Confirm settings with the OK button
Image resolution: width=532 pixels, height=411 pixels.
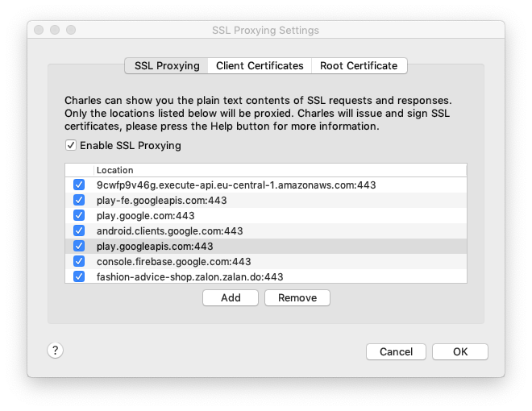460,351
